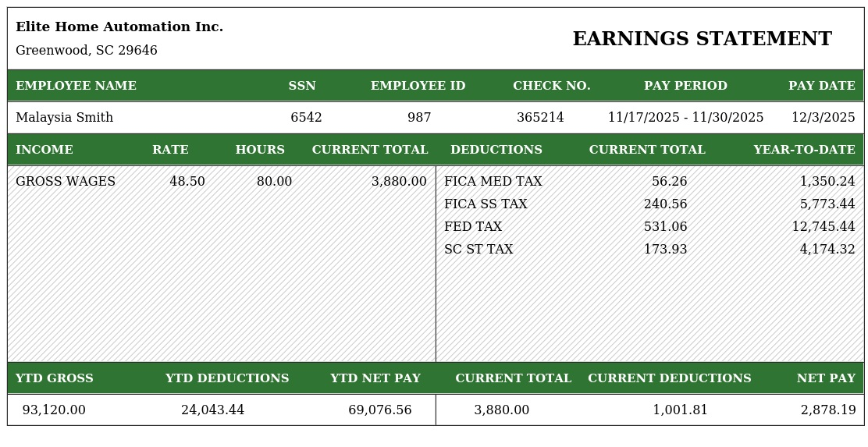The height and width of the screenshot is (447, 868).
Task: Select check number 365214
Action: tap(540, 117)
